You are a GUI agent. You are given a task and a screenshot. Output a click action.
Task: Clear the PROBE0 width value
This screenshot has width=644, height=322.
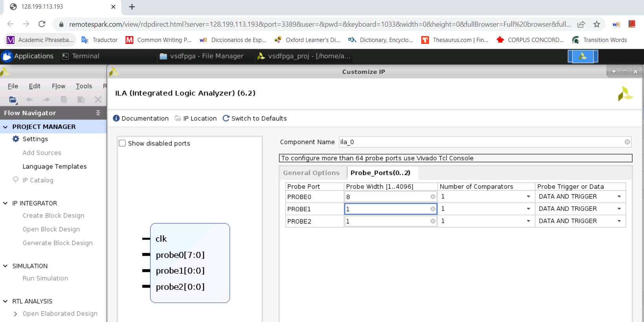tap(433, 196)
